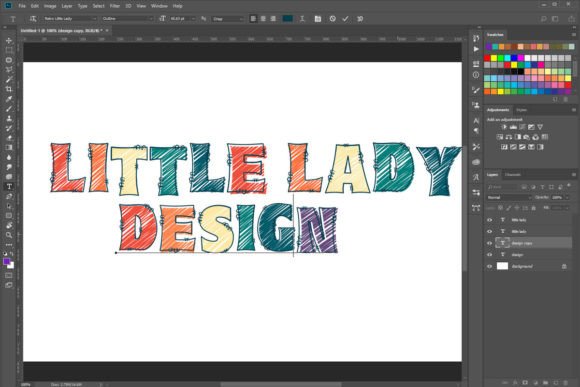Toggle Lock All for the layer
The height and width of the screenshot is (387, 580).
[x=533, y=208]
